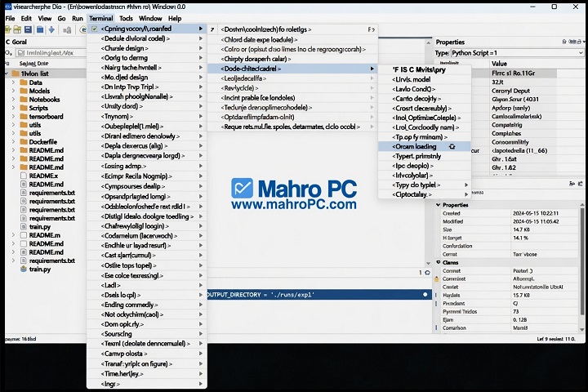Click the Models folder icon
Viewport: 588px width, 392px height.
pos(24,91)
